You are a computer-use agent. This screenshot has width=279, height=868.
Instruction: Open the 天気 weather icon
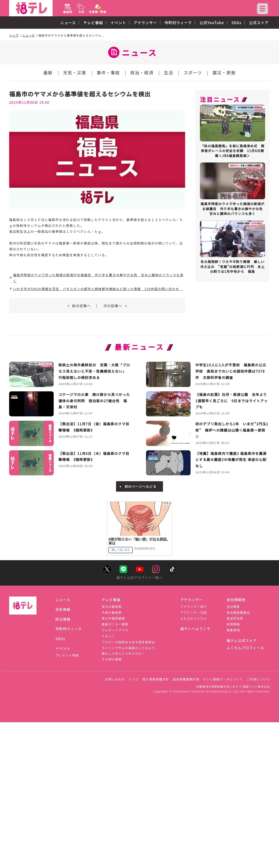[x=81, y=8]
